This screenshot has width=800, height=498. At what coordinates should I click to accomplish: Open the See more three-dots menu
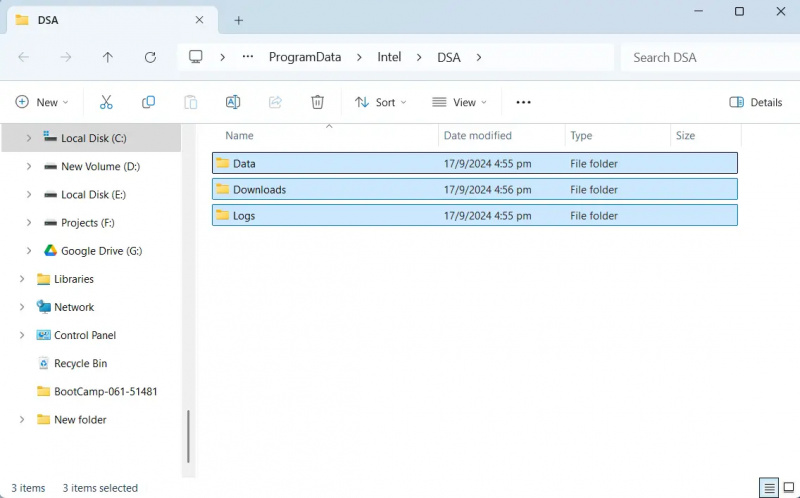pyautogui.click(x=523, y=102)
